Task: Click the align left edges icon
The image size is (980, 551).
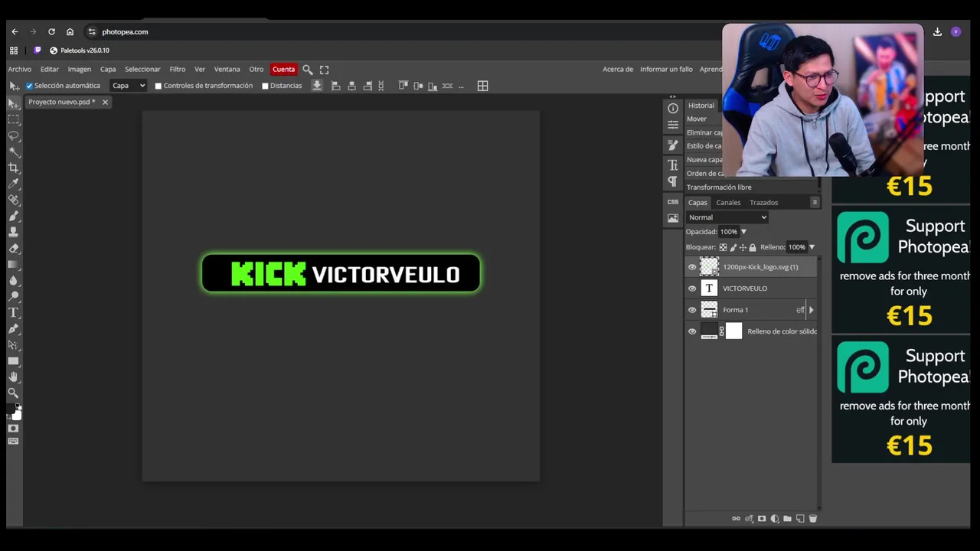Action: [335, 86]
